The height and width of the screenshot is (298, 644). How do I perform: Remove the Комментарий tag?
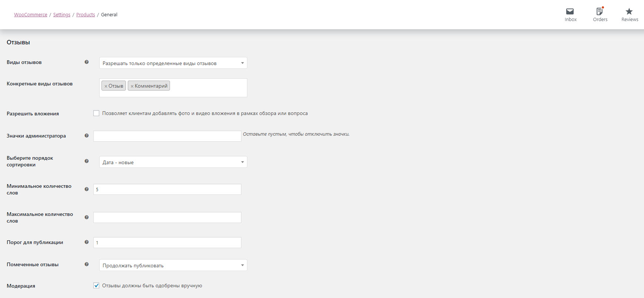[x=132, y=86]
